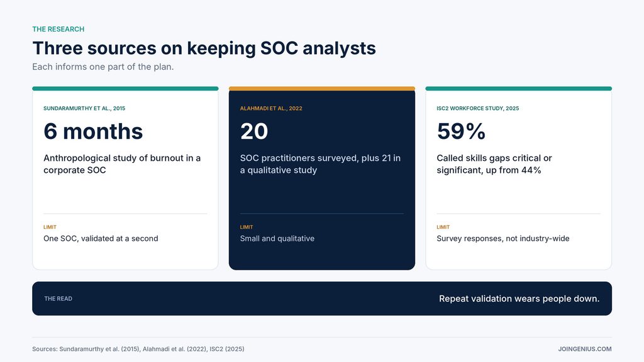Click 'Small and qualitative' limit text
The height and width of the screenshot is (362, 644).
coord(277,238)
